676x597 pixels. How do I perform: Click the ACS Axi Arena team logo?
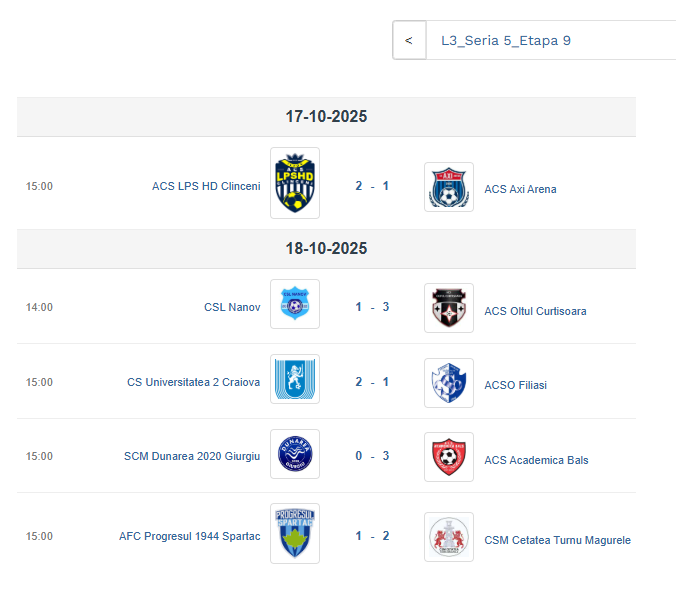coord(449,187)
